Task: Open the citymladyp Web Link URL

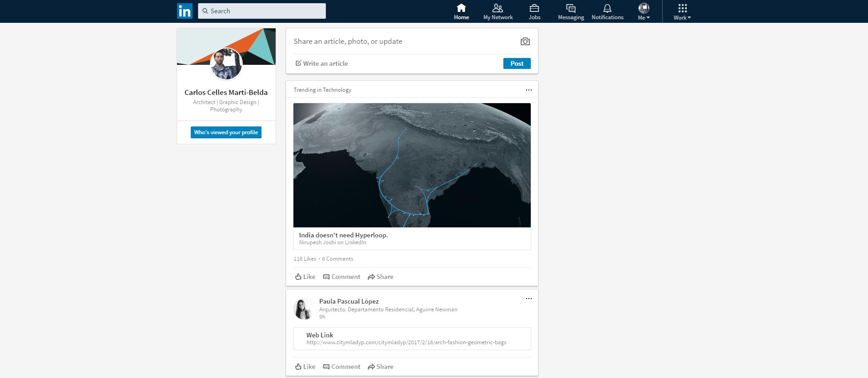Action: click(406, 342)
